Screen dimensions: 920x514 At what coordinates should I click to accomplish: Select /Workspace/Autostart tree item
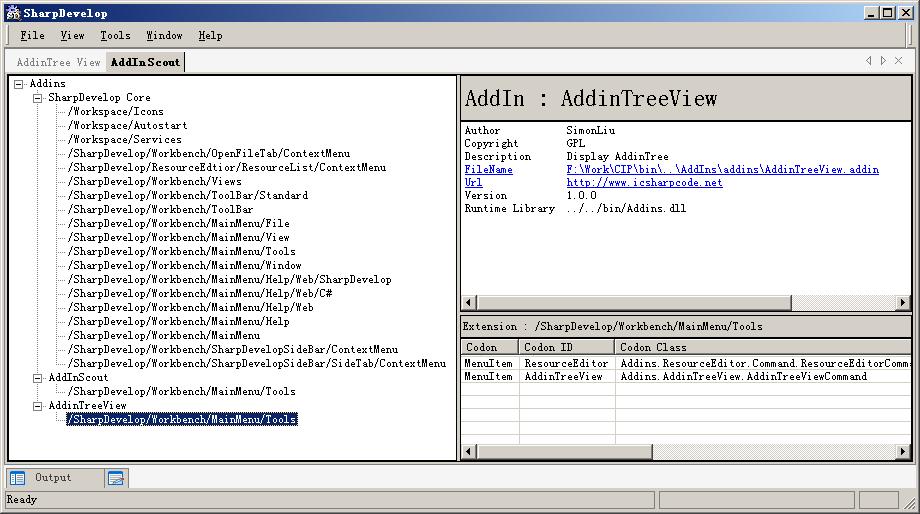click(x=127, y=126)
